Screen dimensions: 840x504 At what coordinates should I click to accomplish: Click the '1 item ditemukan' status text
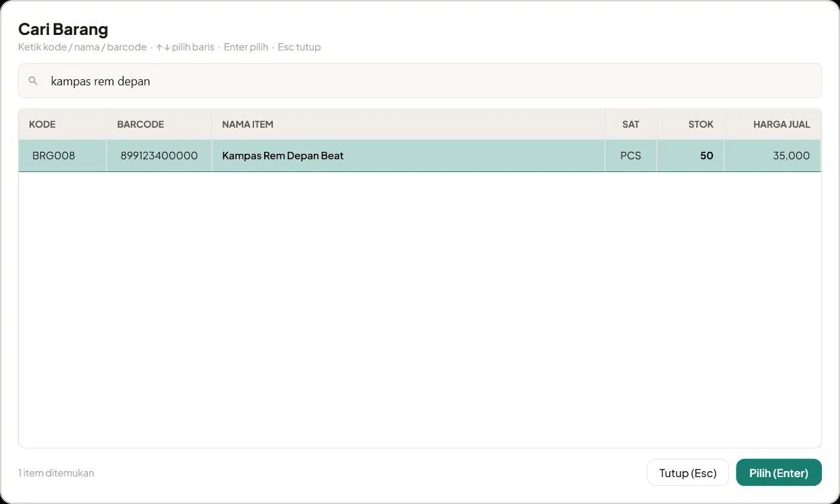pos(56,473)
